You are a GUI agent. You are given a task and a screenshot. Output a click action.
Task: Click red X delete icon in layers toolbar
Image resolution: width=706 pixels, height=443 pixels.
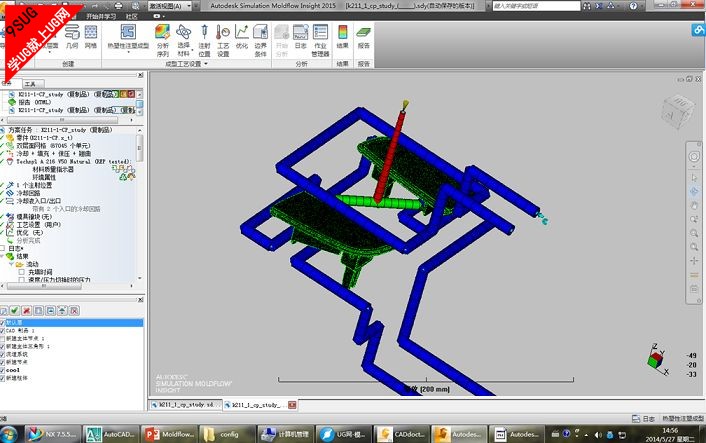[27, 310]
